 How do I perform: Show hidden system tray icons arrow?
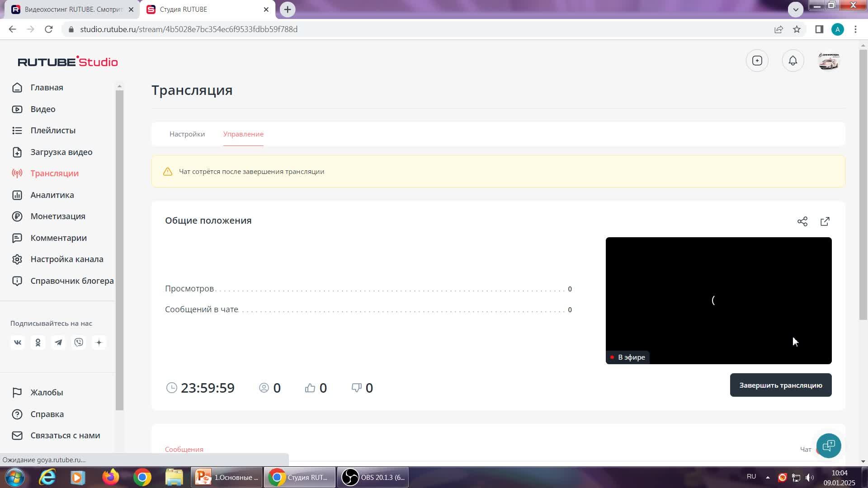[x=767, y=477]
